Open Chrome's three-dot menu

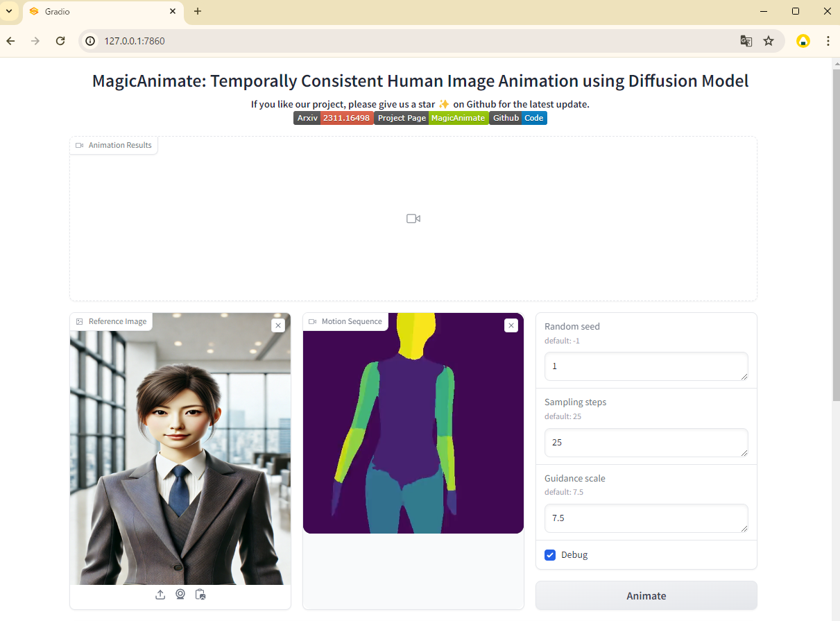click(828, 41)
